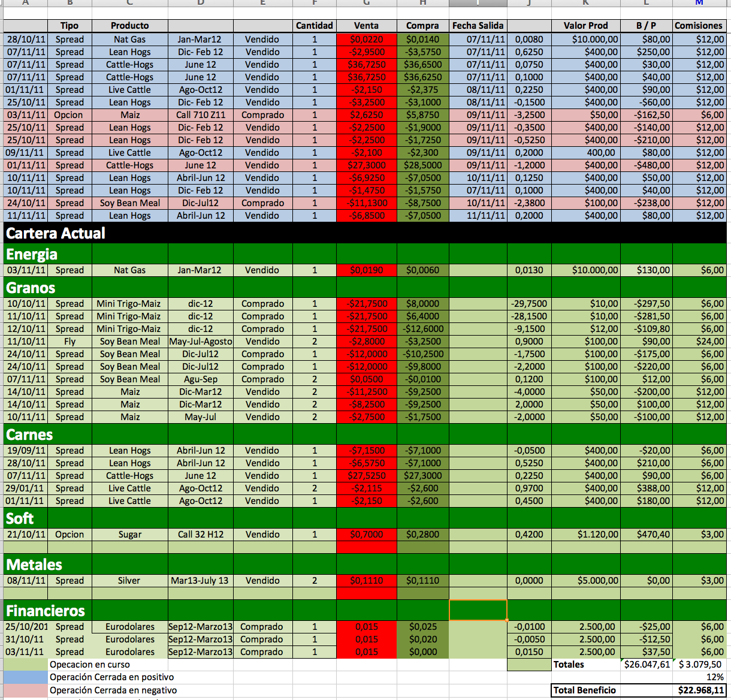This screenshot has width=731, height=700.
Task: Click the '$27,5250' Venta cell
Action: (x=366, y=476)
